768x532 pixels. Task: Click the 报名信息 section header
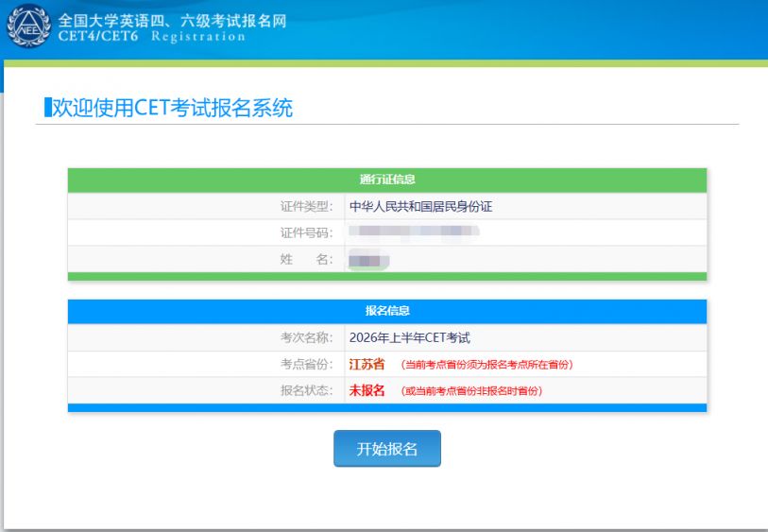point(387,311)
